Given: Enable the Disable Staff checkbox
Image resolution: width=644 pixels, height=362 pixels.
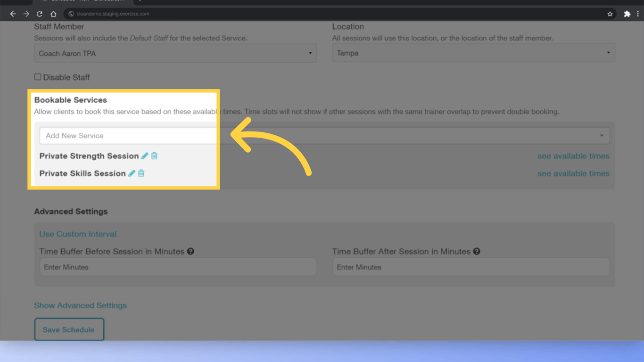Looking at the screenshot, I should pos(38,76).
